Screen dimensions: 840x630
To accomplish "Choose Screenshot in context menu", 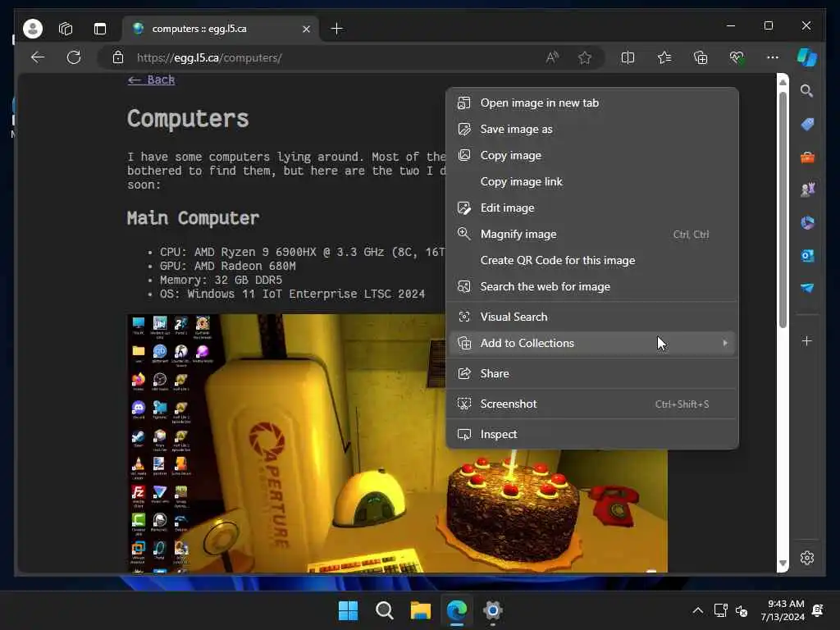I will (592, 404).
